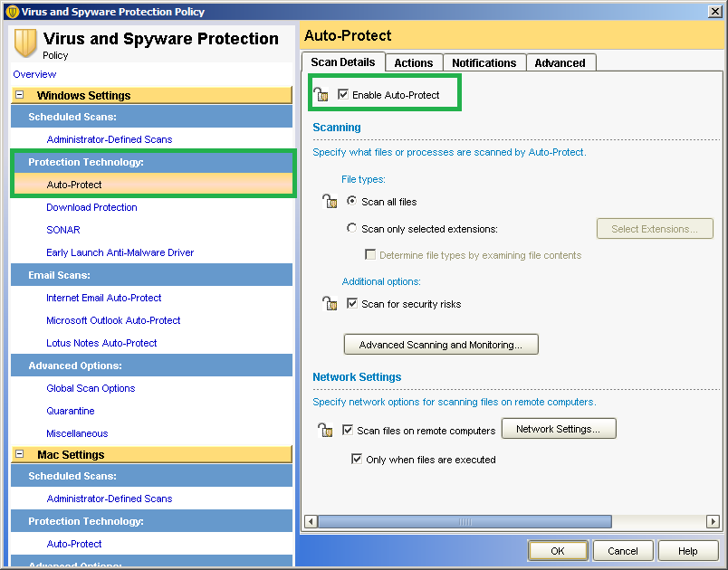Open the SONAR settings page
This screenshot has width=728, height=570.
tap(62, 229)
